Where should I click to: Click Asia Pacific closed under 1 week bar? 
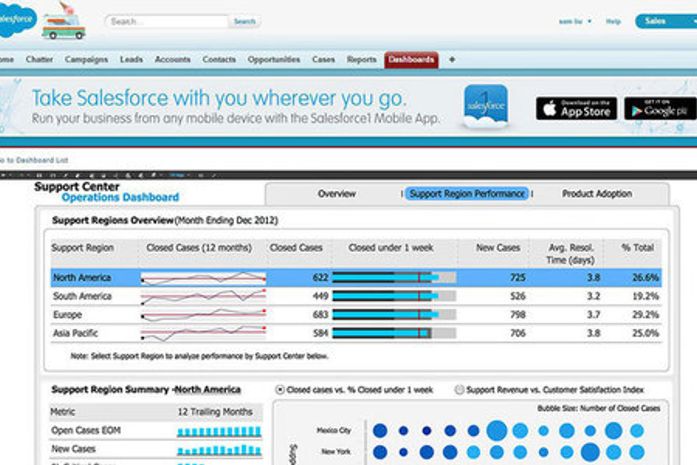point(393,333)
